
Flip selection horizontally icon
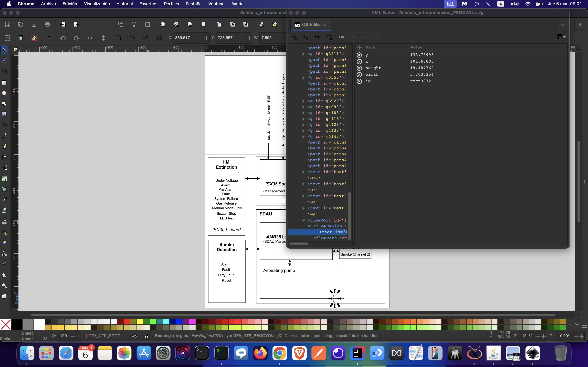[x=90, y=38]
